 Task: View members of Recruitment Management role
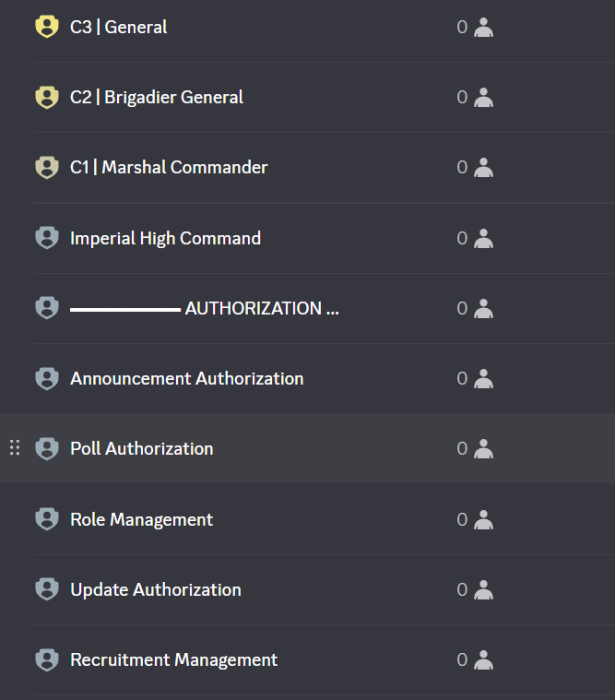click(x=475, y=659)
